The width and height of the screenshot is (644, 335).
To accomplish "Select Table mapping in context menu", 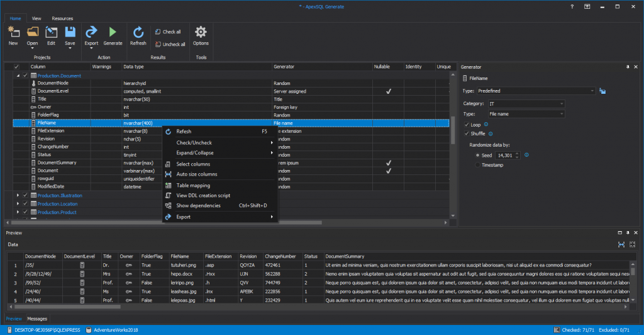I will pyautogui.click(x=193, y=185).
